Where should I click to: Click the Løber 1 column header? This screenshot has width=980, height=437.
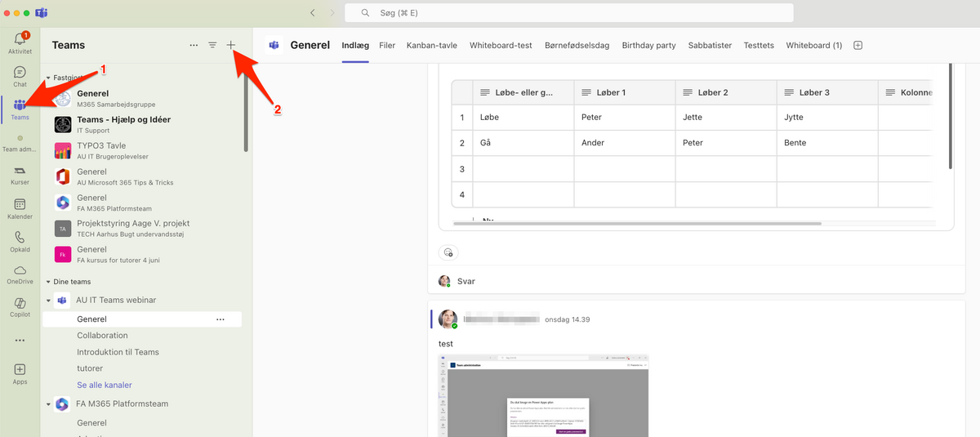624,92
